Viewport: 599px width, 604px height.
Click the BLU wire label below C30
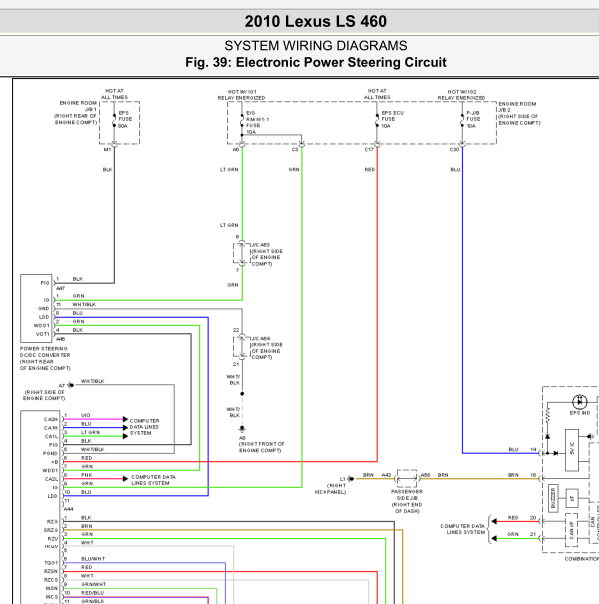pyautogui.click(x=455, y=169)
